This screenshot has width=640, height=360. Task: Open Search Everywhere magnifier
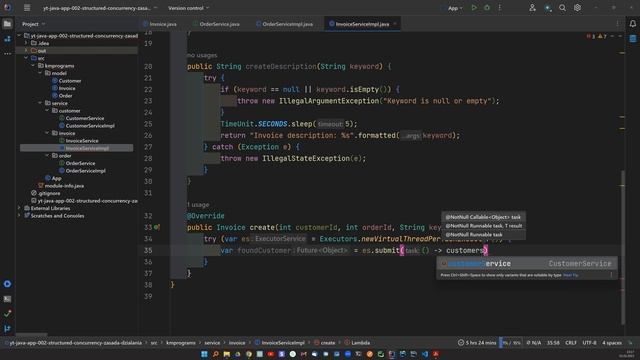point(562,8)
